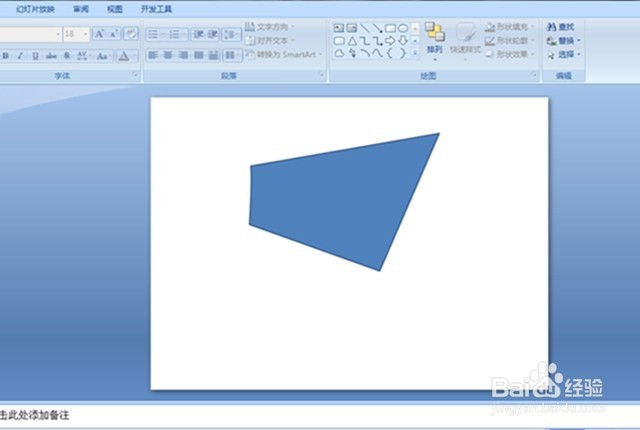Select the Right Arrow shape
The image size is (640, 430).
(390, 41)
